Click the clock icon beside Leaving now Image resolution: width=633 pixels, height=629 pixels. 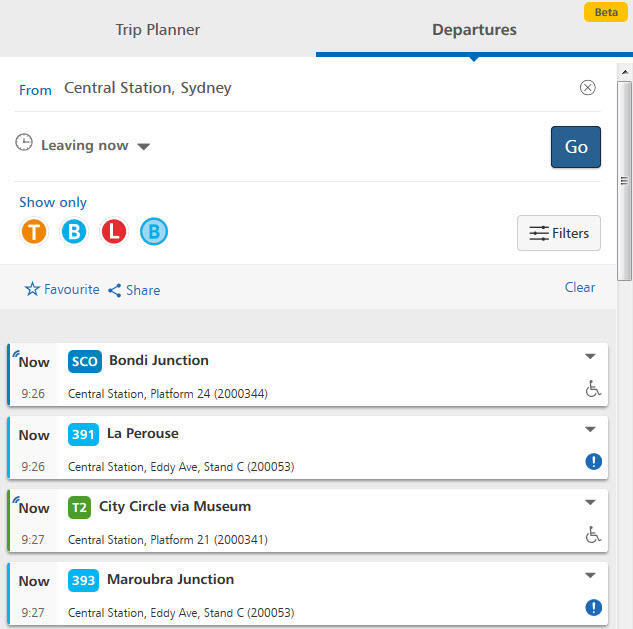[x=24, y=143]
